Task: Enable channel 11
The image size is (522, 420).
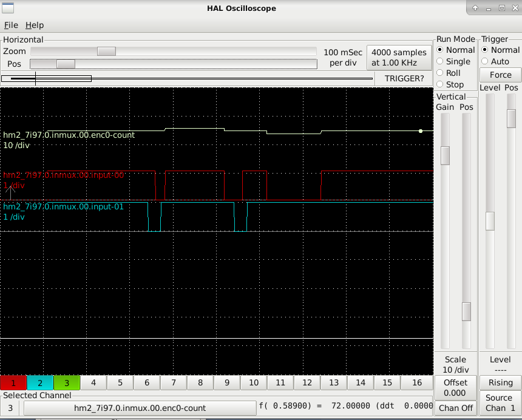Action: (x=280, y=383)
